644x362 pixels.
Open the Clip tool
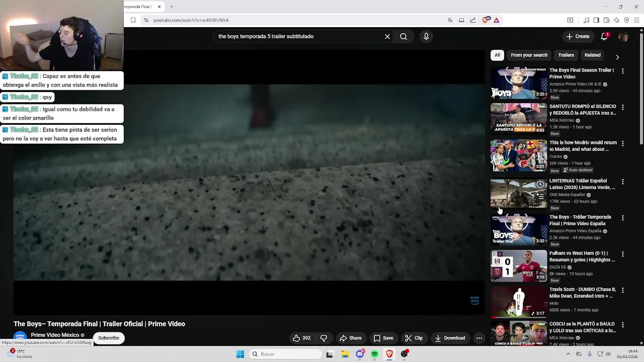414,338
